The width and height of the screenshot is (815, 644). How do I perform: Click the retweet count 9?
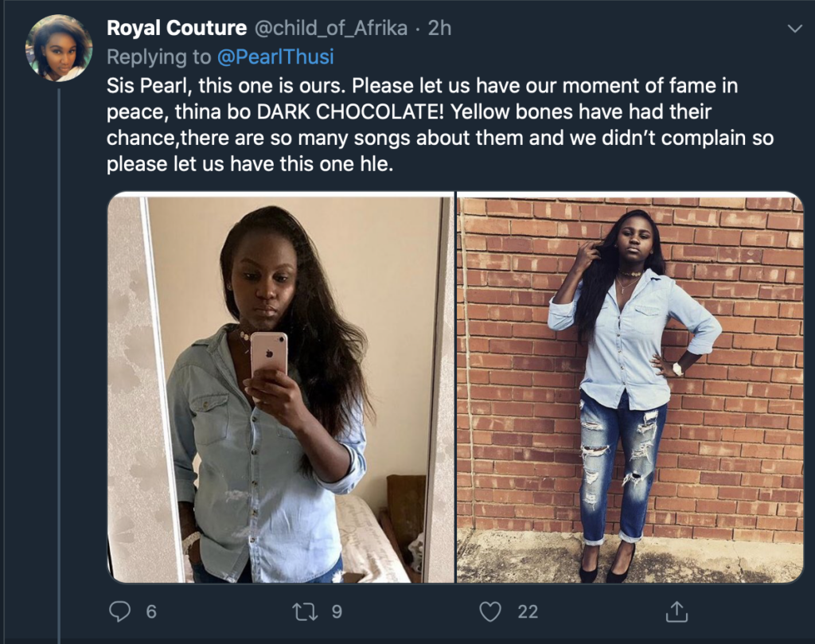click(x=337, y=612)
